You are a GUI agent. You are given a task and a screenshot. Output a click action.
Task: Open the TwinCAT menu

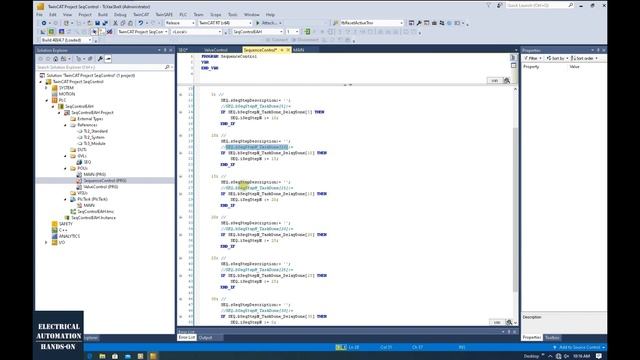click(x=141, y=15)
